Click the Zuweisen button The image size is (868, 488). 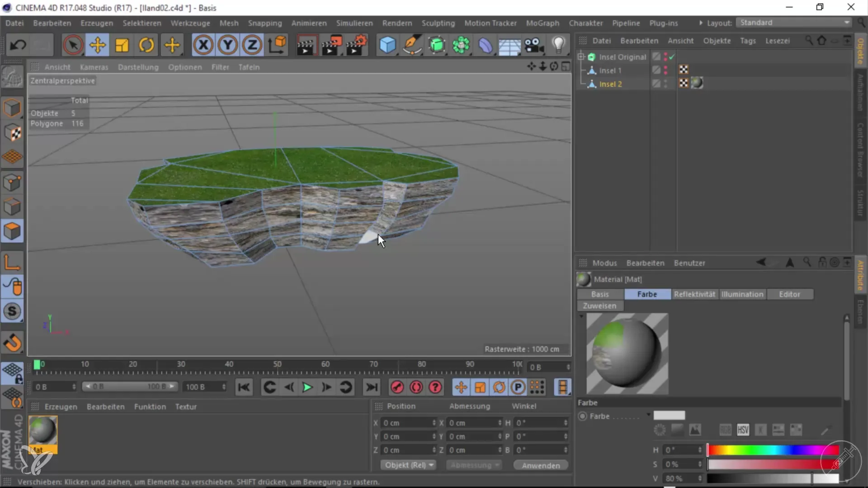599,306
